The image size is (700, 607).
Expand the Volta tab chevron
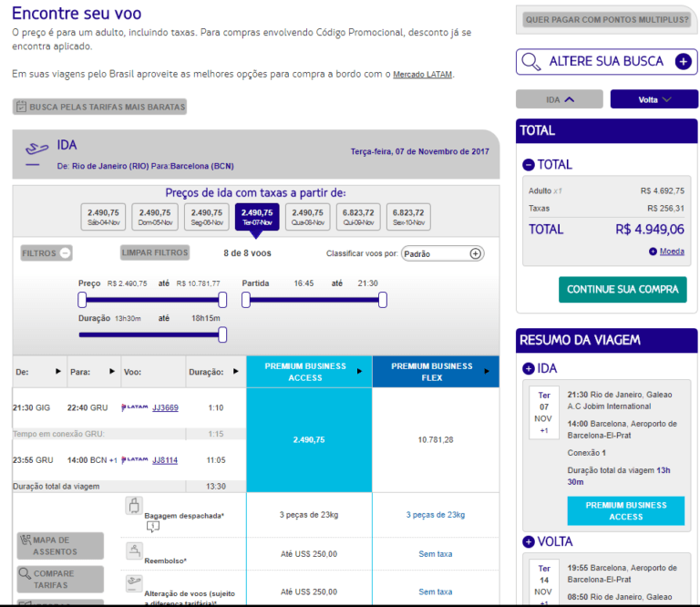[667, 99]
